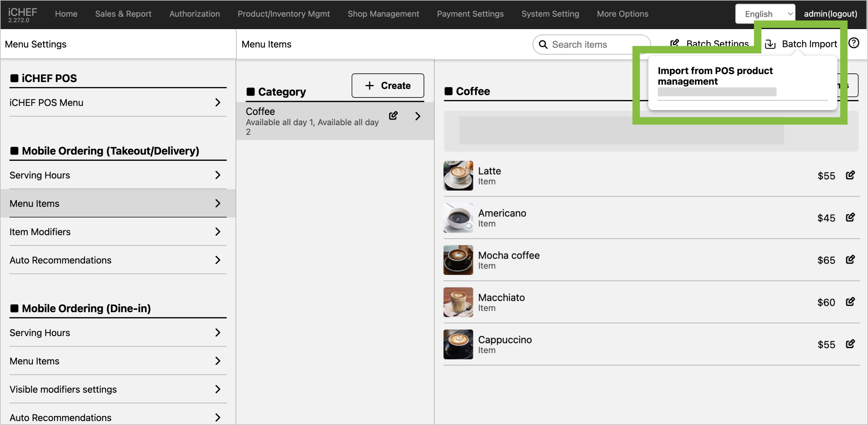Edit the Mocha coffee item
Image resolution: width=868 pixels, height=425 pixels.
click(850, 259)
